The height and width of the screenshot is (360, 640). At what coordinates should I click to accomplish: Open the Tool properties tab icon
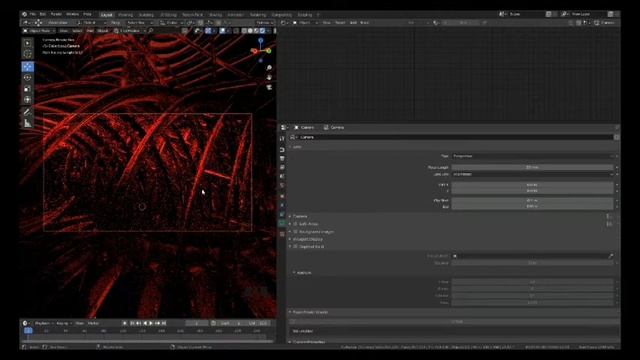click(282, 139)
